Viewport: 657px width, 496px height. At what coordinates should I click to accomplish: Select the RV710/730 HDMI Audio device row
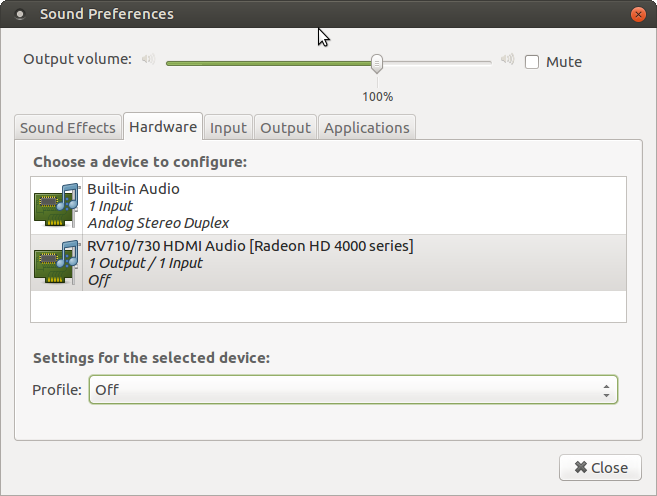(x=328, y=263)
